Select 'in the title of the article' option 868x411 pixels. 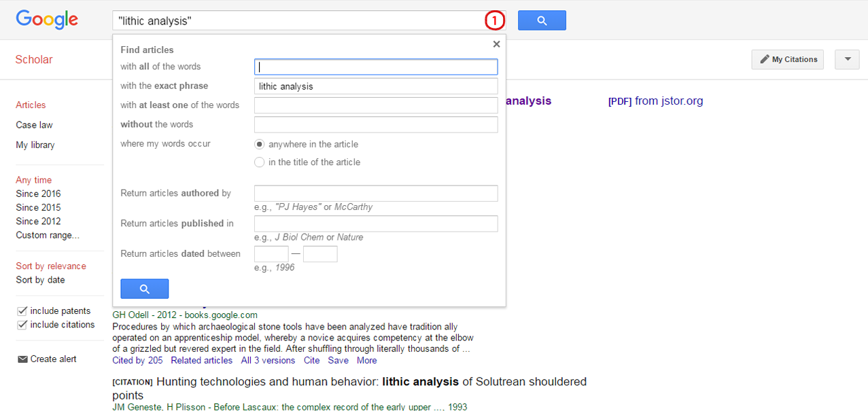tap(259, 162)
